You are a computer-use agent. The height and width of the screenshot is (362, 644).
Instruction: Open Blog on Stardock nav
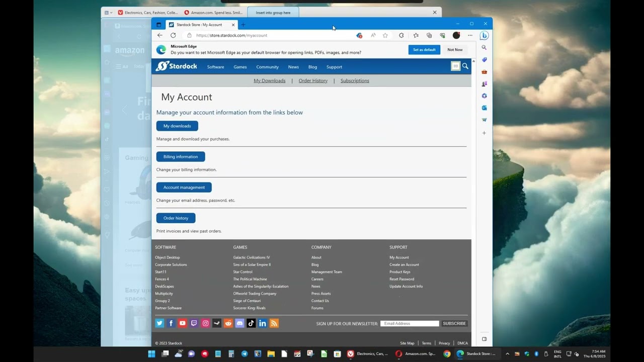[312, 67]
